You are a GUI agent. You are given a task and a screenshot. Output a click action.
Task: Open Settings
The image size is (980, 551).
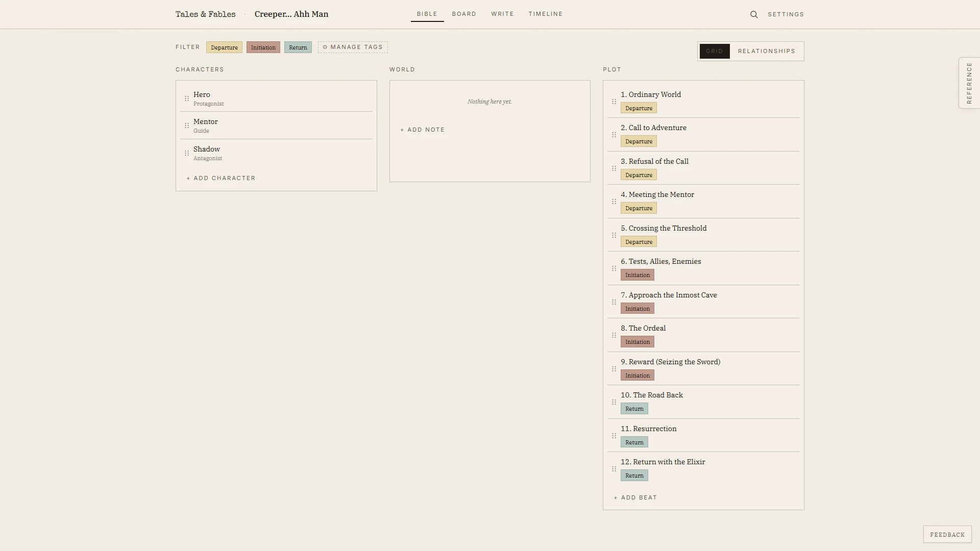(786, 14)
